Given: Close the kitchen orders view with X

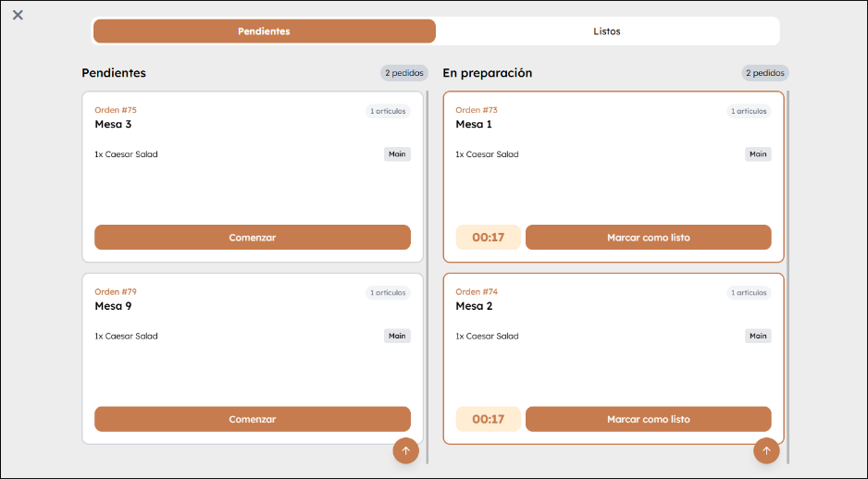Looking at the screenshot, I should click(18, 15).
